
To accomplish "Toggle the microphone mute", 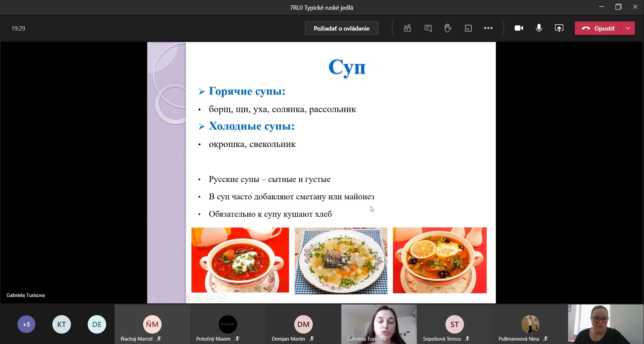I will (x=539, y=28).
